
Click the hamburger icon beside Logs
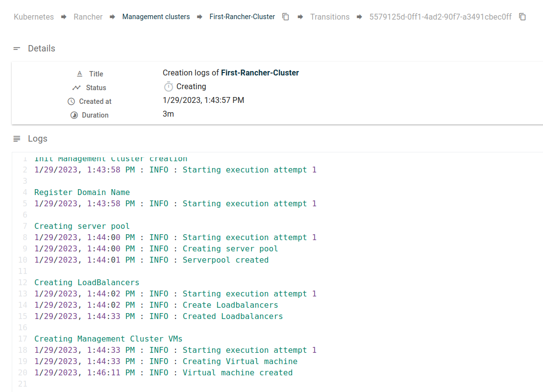[x=16, y=138]
